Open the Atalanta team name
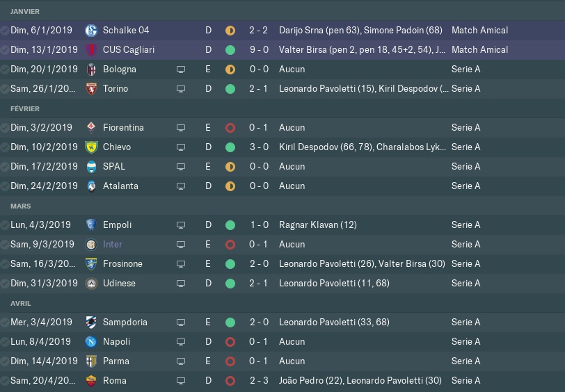The image size is (565, 392). click(120, 186)
